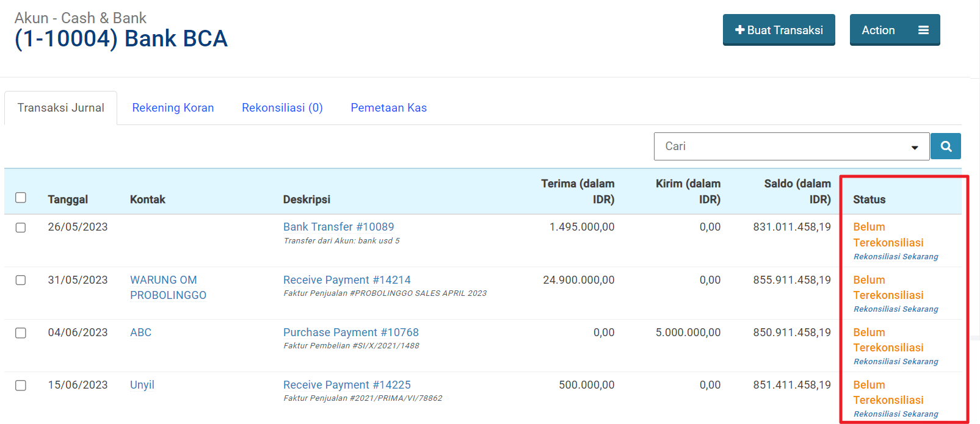Screen dimensions: 980x424
Task: Check the row dated 31/05/2023
Action: pyautogui.click(x=21, y=280)
